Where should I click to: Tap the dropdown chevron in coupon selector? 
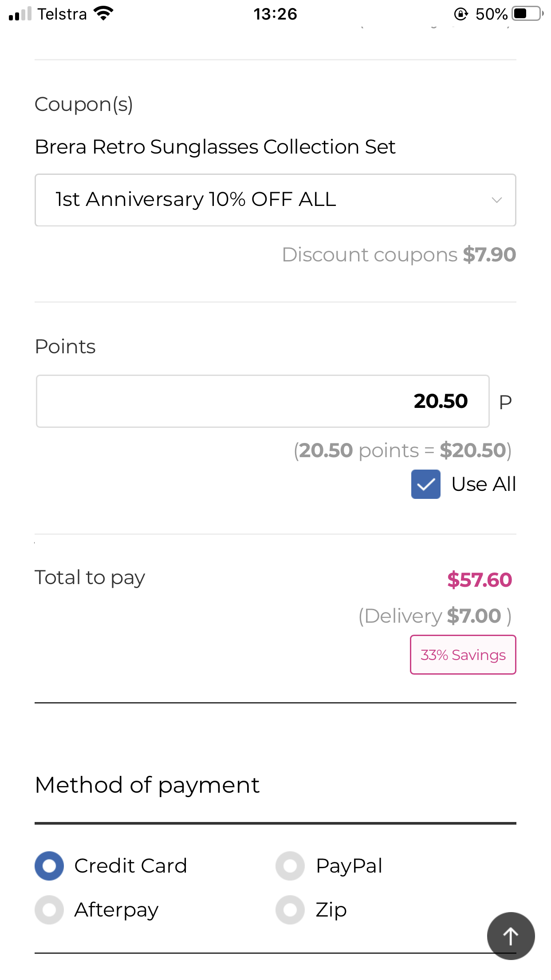point(497,200)
